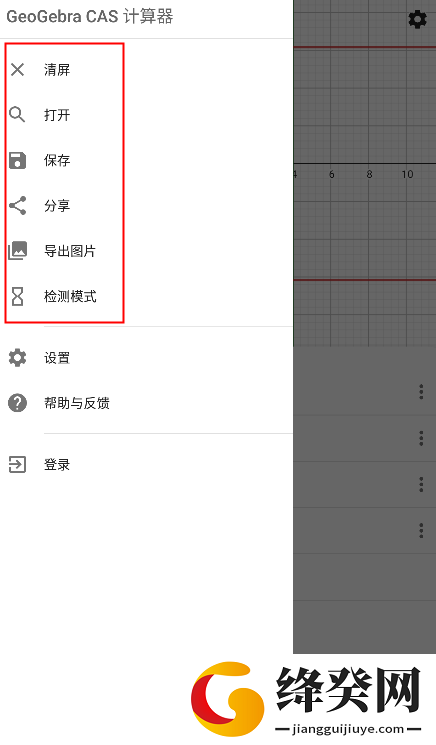Open 帮助与反馈 link
This screenshot has height=745, width=436.
pos(76,403)
